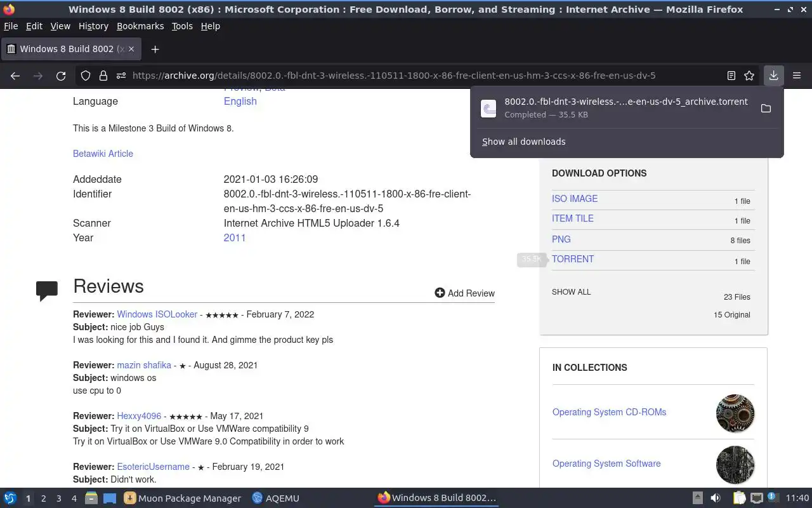Open the site security padlock info
812x508 pixels.
(x=103, y=76)
